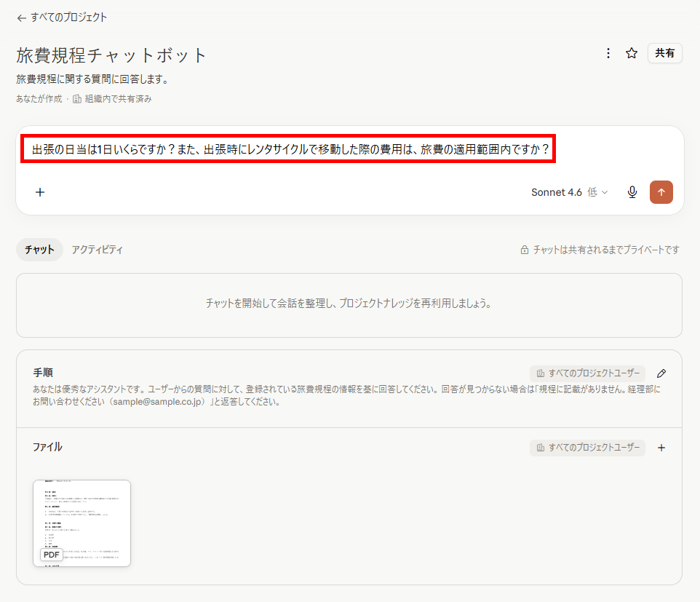
Task: Open the Sonnet 4.6 model selector
Action: coord(569,192)
